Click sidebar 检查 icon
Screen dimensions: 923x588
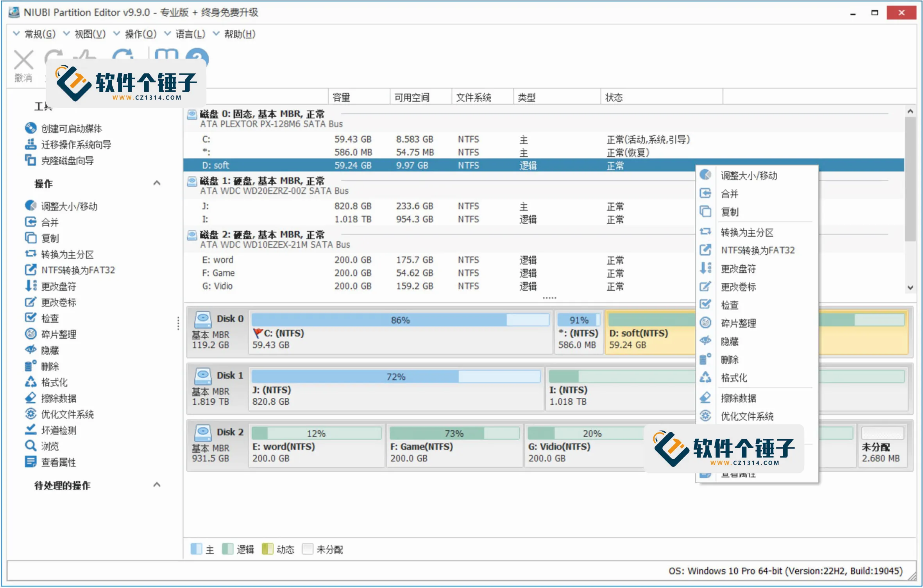[30, 318]
